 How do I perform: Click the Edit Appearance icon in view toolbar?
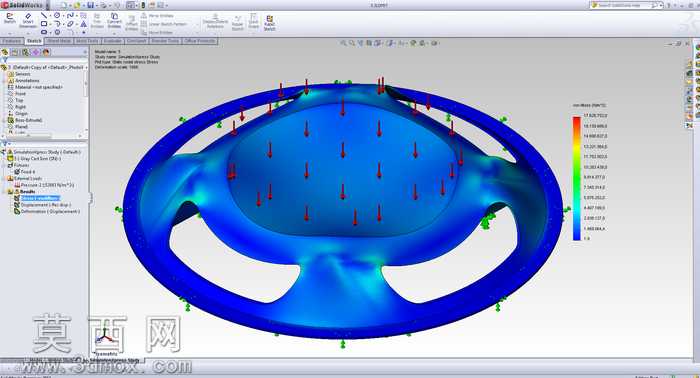pos(413,43)
